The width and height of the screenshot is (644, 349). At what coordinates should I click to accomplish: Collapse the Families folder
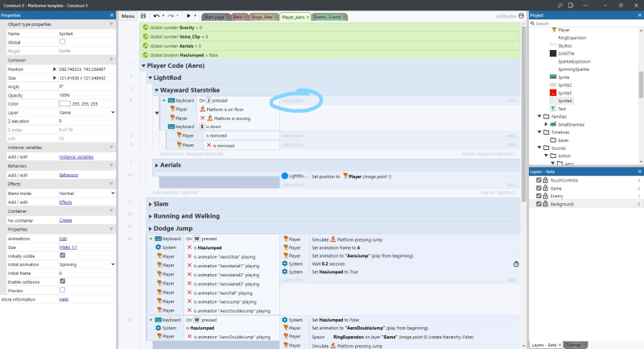pos(539,116)
